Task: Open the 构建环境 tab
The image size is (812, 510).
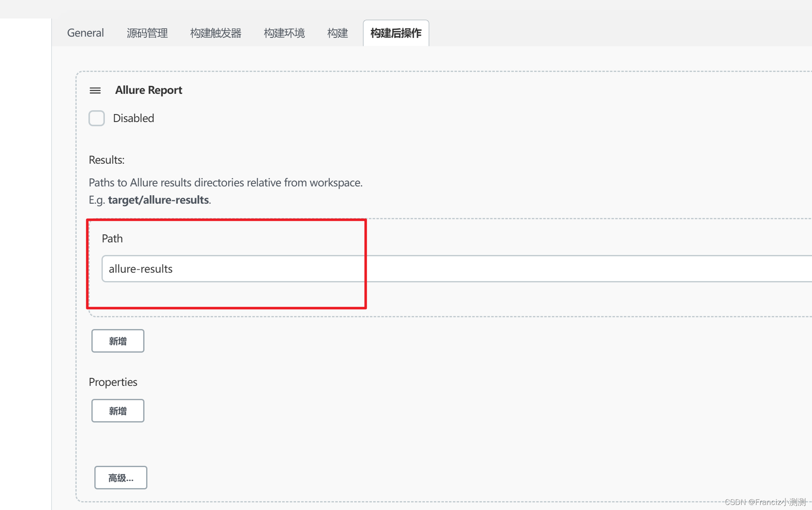Action: [284, 33]
